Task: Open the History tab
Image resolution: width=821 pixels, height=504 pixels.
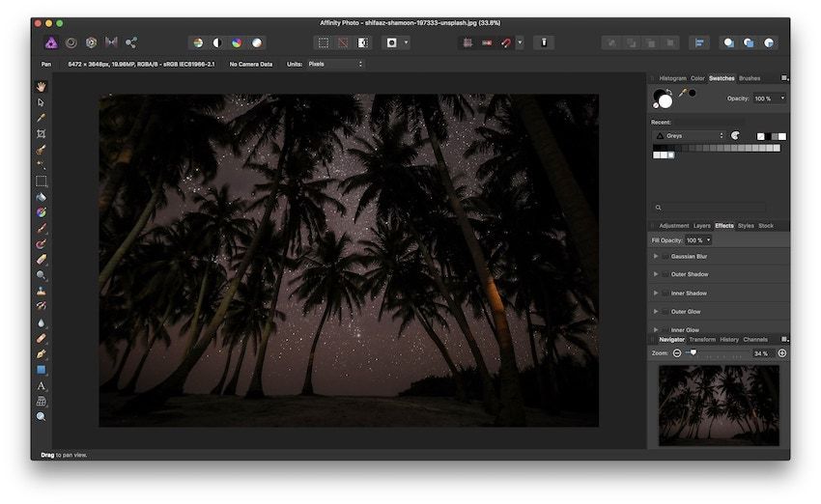Action: tap(729, 340)
